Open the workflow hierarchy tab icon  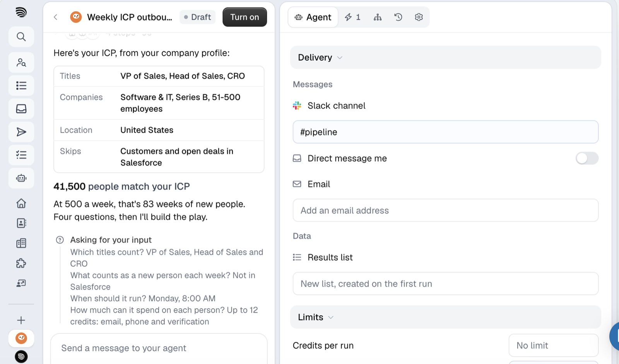[378, 17]
